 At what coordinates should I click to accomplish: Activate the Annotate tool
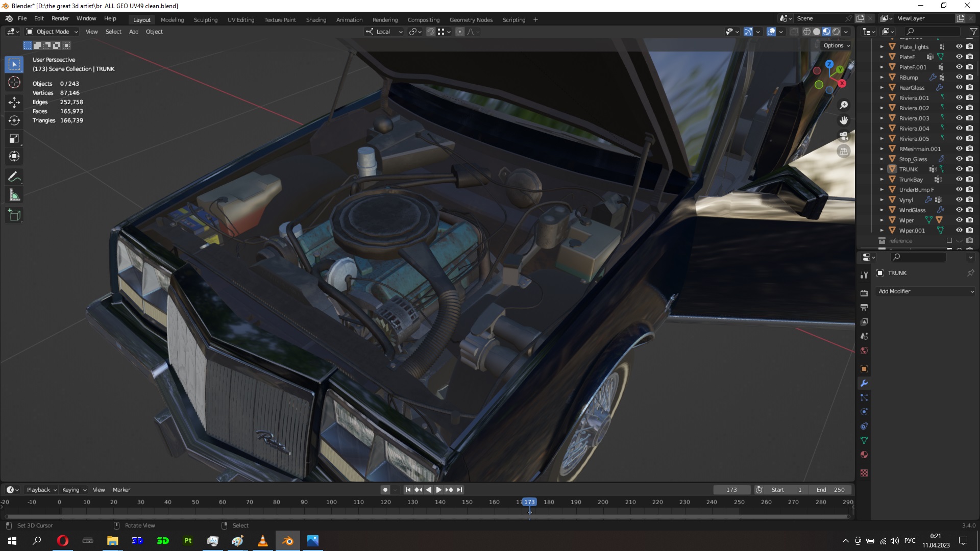coord(14,177)
